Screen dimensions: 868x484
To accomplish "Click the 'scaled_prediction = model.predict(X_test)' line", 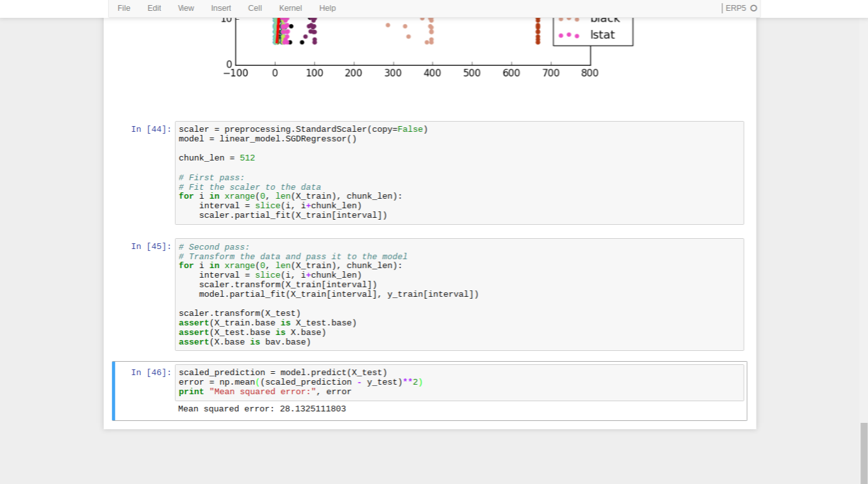I will pos(283,373).
